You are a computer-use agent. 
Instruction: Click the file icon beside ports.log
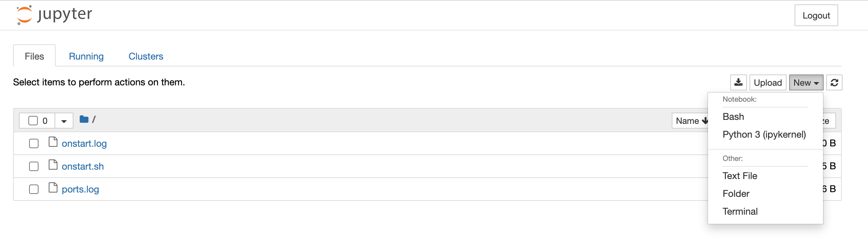point(53,188)
